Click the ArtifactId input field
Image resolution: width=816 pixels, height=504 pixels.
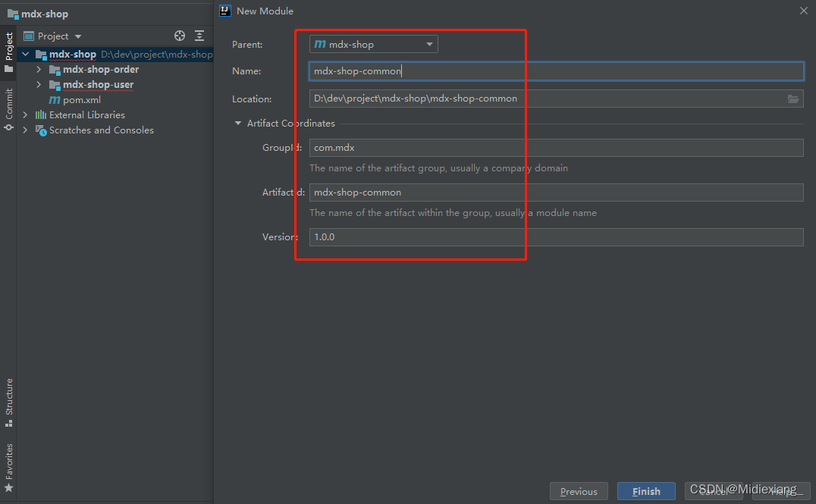pos(557,193)
